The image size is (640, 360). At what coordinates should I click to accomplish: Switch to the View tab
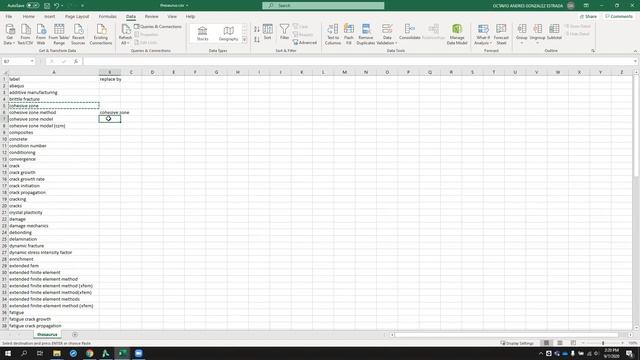click(172, 16)
